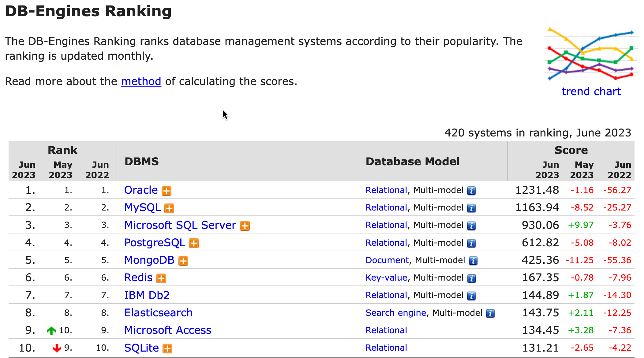The width and height of the screenshot is (644, 358).
Task: Open the method link about score calculation
Action: coord(141,81)
